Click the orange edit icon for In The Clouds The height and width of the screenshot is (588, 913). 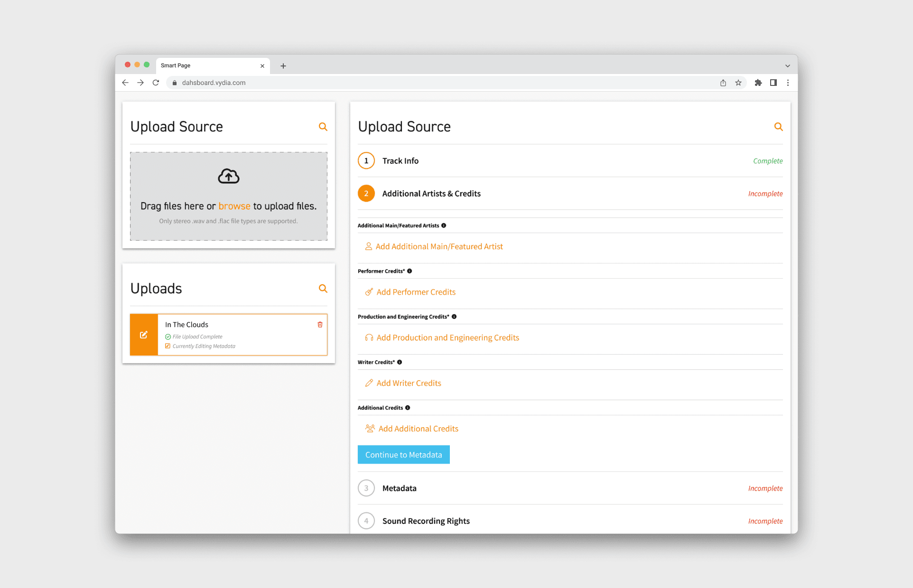(144, 335)
